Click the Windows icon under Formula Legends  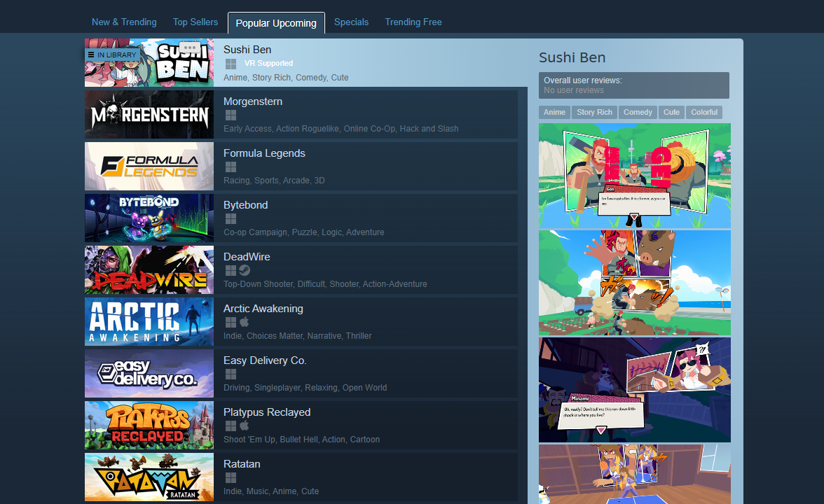pyautogui.click(x=231, y=167)
